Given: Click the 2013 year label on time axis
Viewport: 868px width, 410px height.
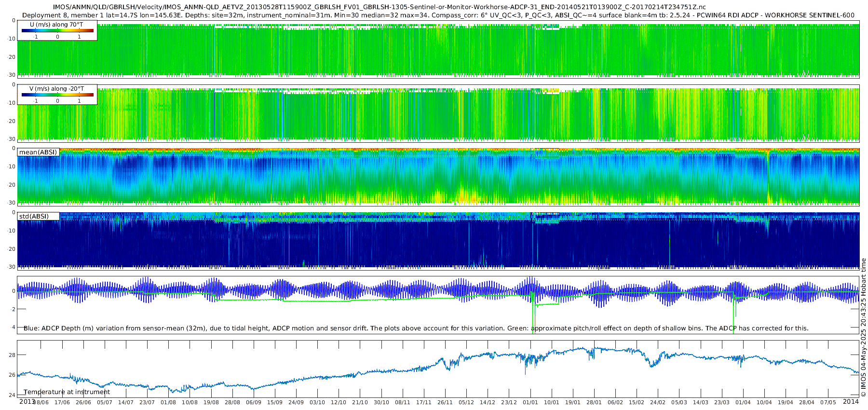Looking at the screenshot, I should tap(27, 401).
